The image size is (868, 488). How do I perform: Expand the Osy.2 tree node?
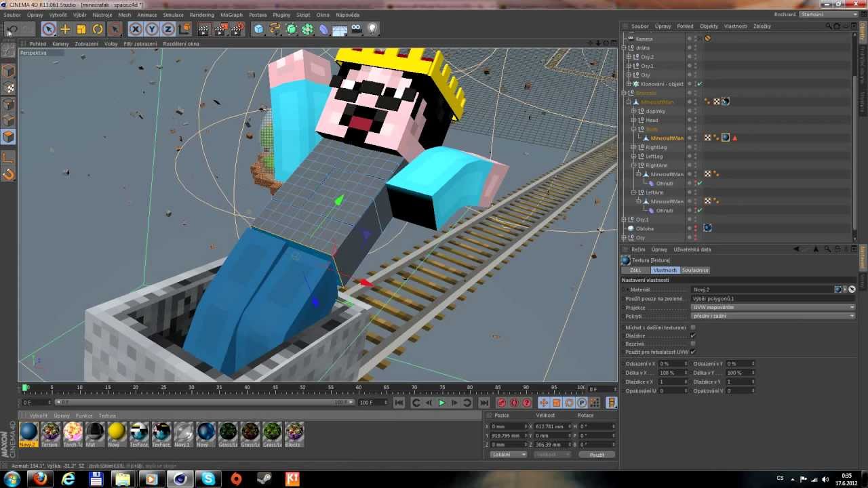[x=629, y=57]
